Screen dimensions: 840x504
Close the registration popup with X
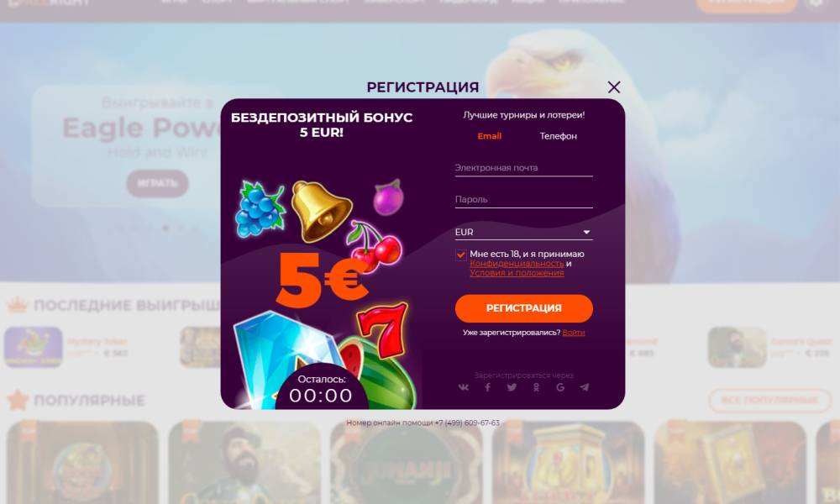pos(614,87)
